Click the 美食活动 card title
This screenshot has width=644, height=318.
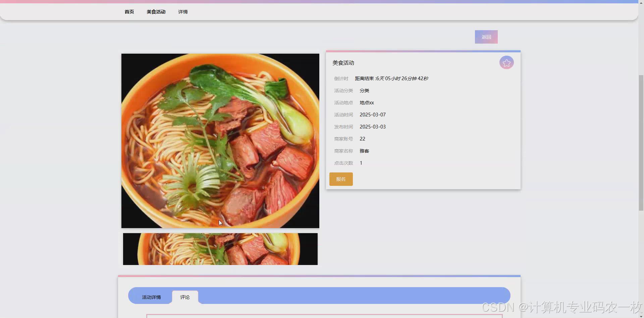(x=343, y=63)
